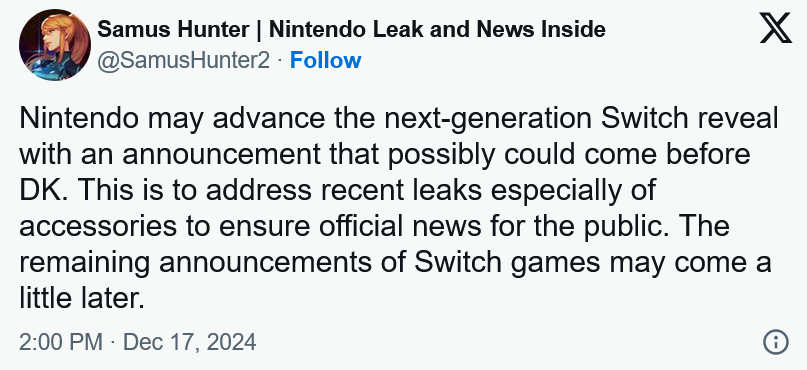The height and width of the screenshot is (370, 807).
Task: Click the line beginning 'DK. This is to address'
Action: [x=337, y=190]
